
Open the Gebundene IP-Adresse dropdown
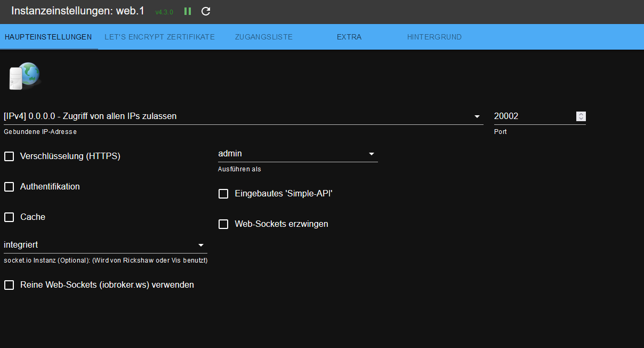[243, 116]
